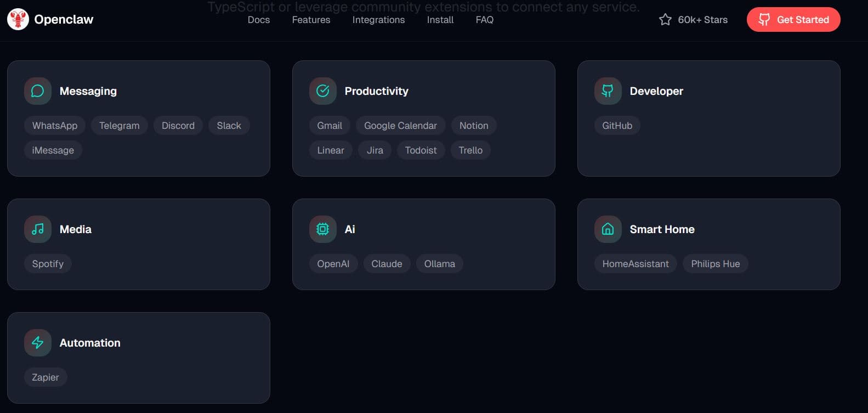Select the WhatsApp integration tag
This screenshot has height=413, width=868.
[x=55, y=126]
